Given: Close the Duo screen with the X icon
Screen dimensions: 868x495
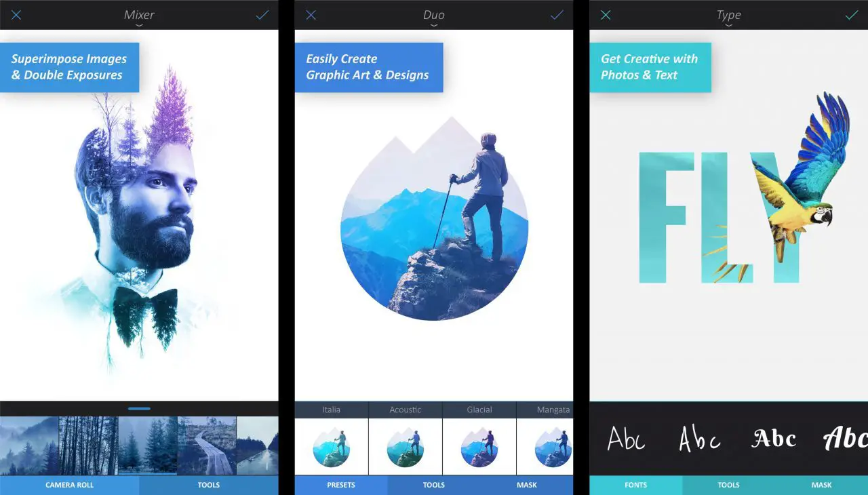Looking at the screenshot, I should tap(311, 15).
